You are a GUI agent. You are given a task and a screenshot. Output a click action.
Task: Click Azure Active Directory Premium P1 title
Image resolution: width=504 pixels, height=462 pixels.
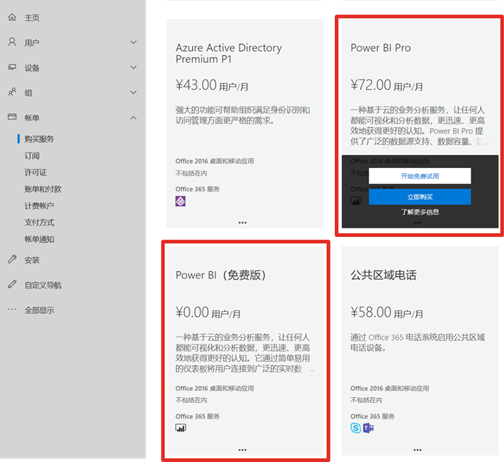point(229,53)
